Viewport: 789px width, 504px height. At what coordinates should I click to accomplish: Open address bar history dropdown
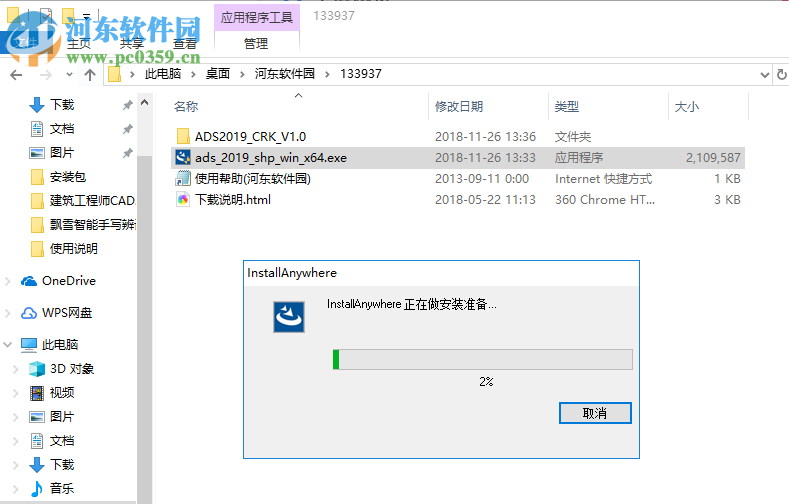[765, 75]
